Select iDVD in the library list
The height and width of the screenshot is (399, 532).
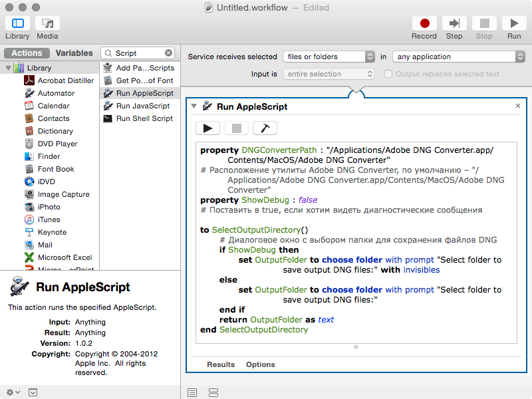[40, 182]
